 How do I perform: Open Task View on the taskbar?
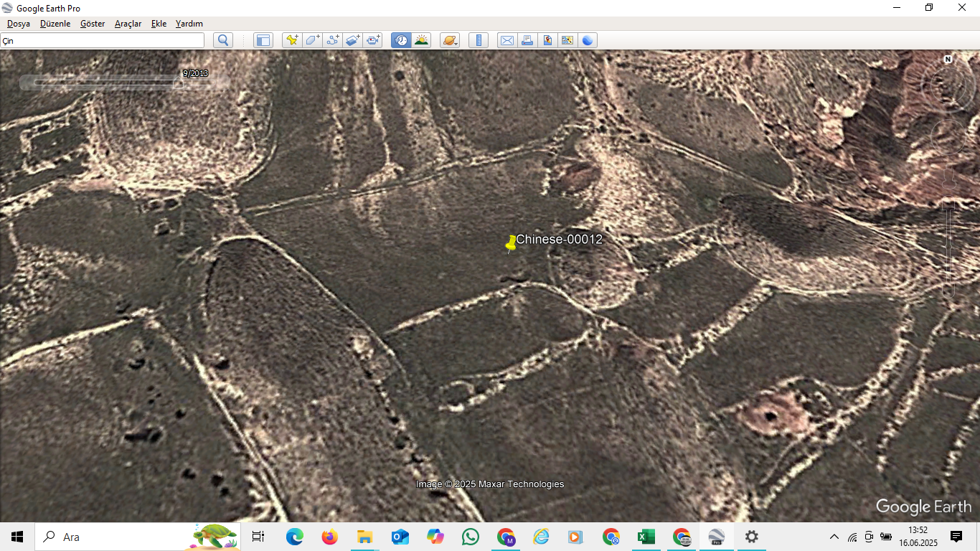point(258,537)
